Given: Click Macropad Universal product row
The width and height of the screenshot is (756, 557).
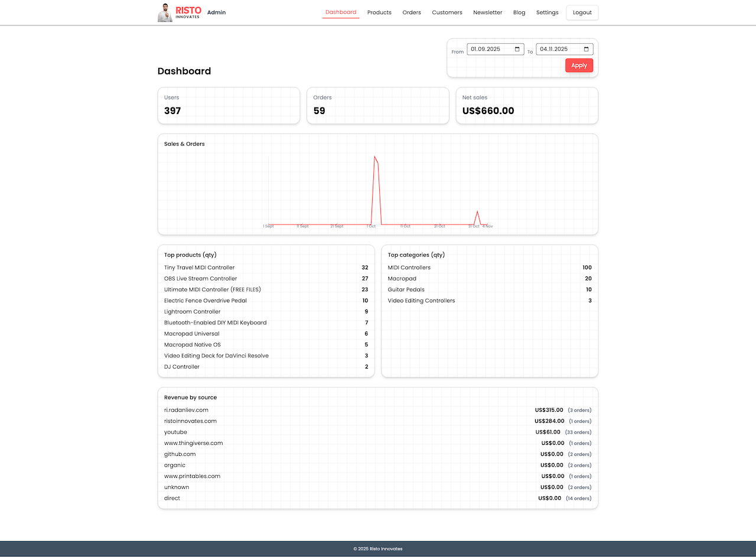Looking at the screenshot, I should pos(266,334).
